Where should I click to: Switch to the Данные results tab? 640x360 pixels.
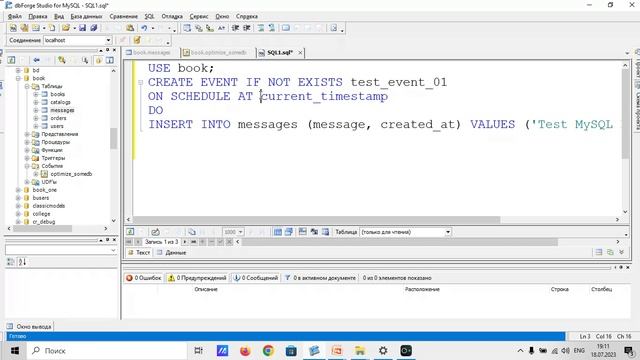click(172, 253)
